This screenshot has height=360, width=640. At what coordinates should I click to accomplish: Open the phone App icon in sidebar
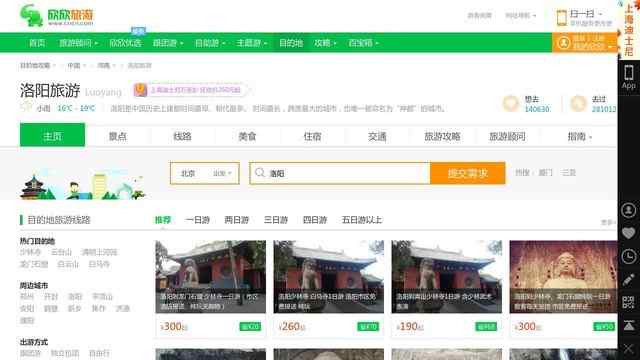(629, 77)
